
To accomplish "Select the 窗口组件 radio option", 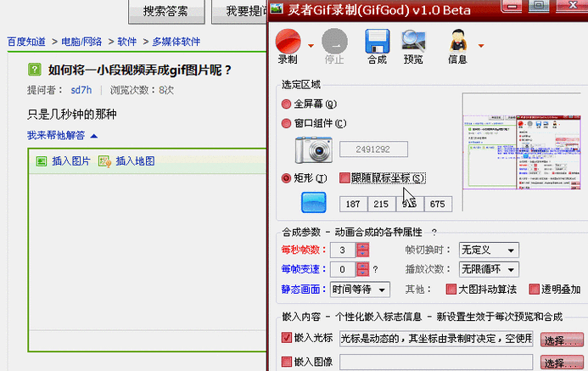I will (286, 123).
